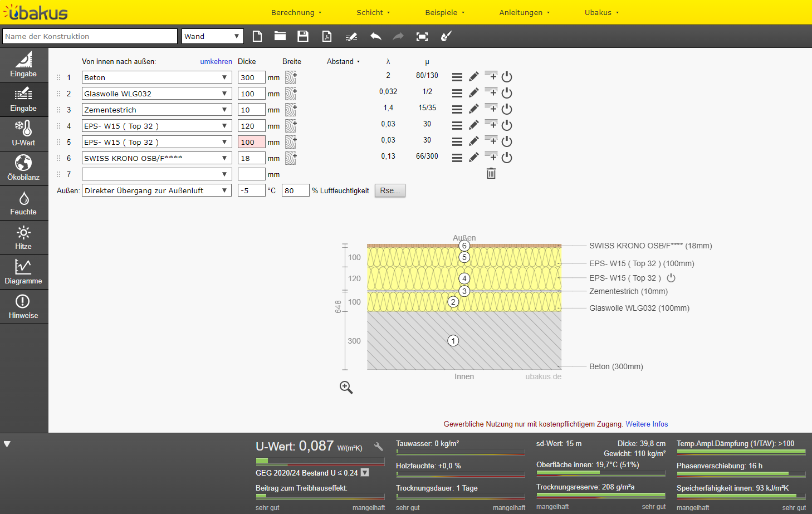
Task: Follow the Weitere Infos link
Action: point(647,424)
